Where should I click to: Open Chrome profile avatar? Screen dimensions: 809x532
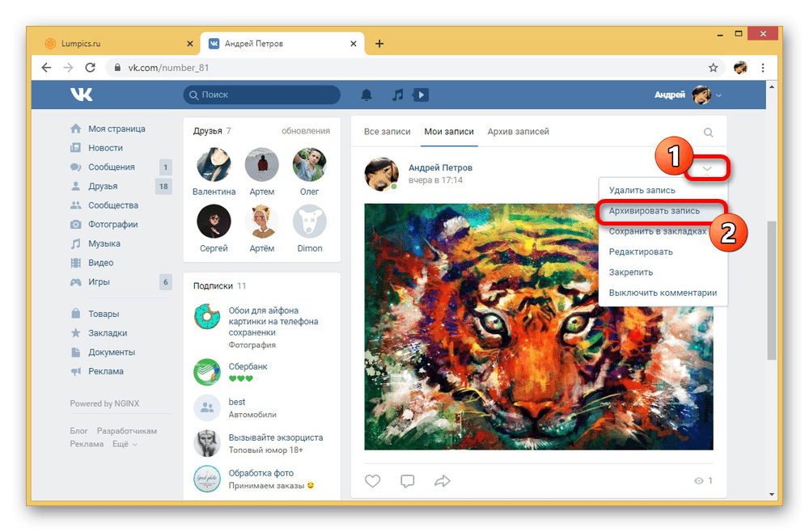[x=740, y=68]
